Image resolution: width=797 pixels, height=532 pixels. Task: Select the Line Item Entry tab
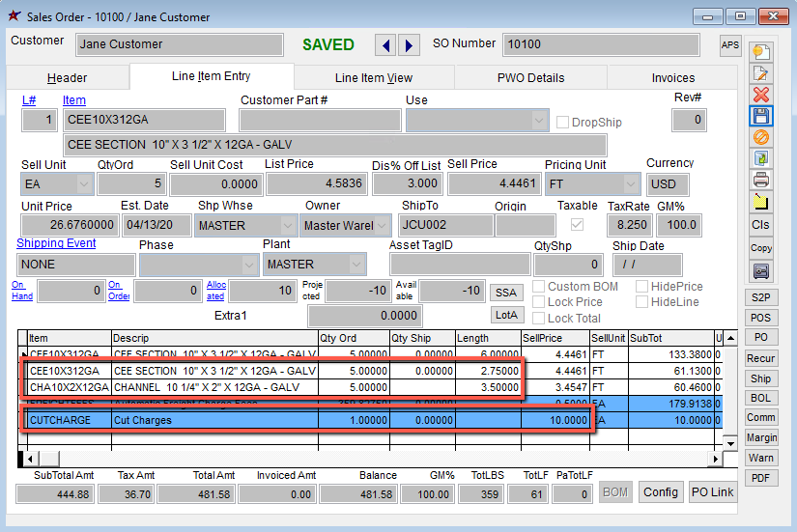[211, 76]
